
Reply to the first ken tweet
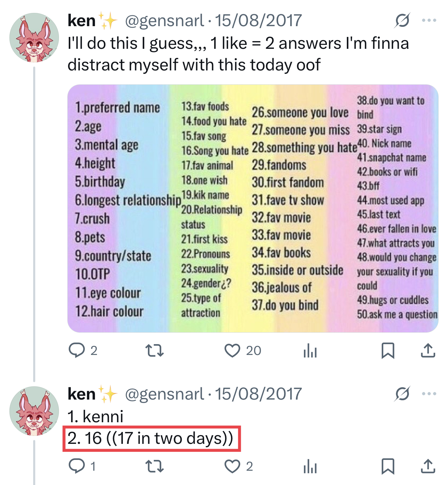(77, 350)
